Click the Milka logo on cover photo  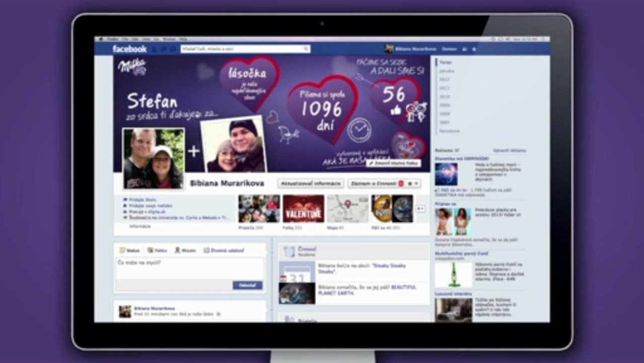coord(132,67)
